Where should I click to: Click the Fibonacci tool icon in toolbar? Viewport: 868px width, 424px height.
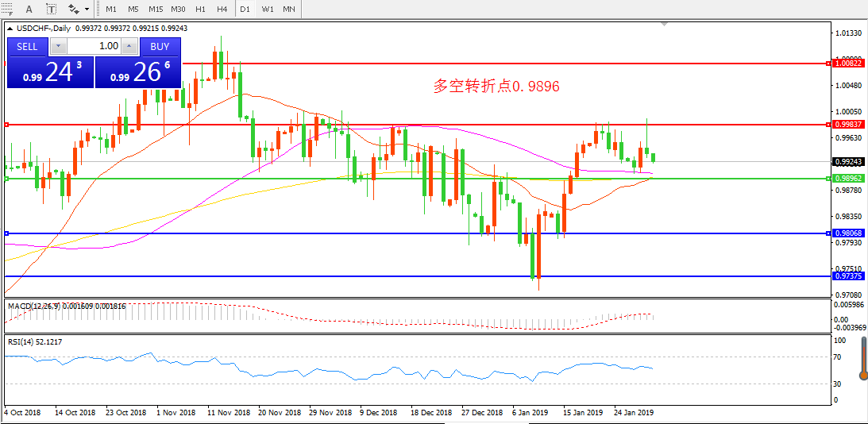7,9
